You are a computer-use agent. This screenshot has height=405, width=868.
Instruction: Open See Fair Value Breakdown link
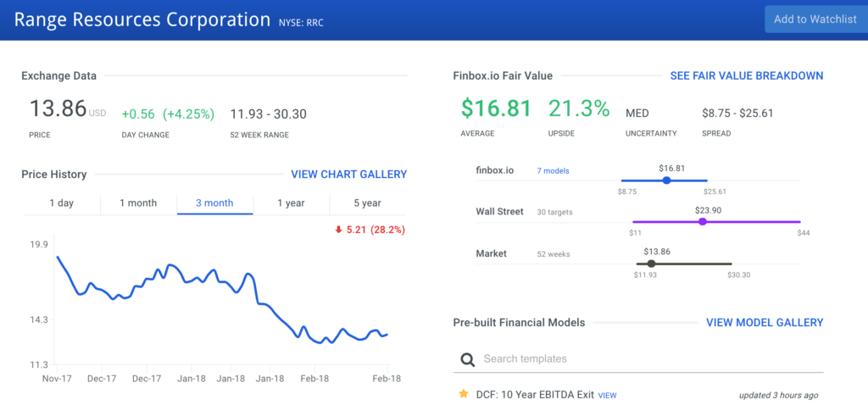pos(746,75)
